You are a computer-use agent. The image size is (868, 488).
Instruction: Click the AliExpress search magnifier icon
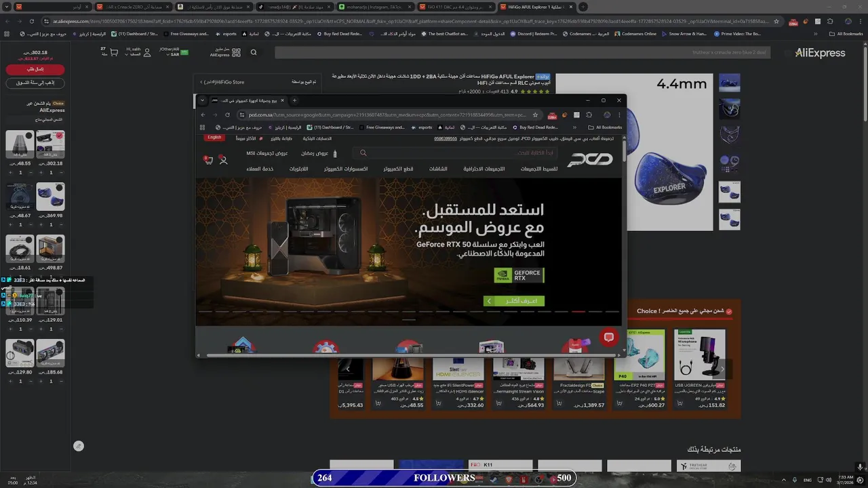[254, 52]
